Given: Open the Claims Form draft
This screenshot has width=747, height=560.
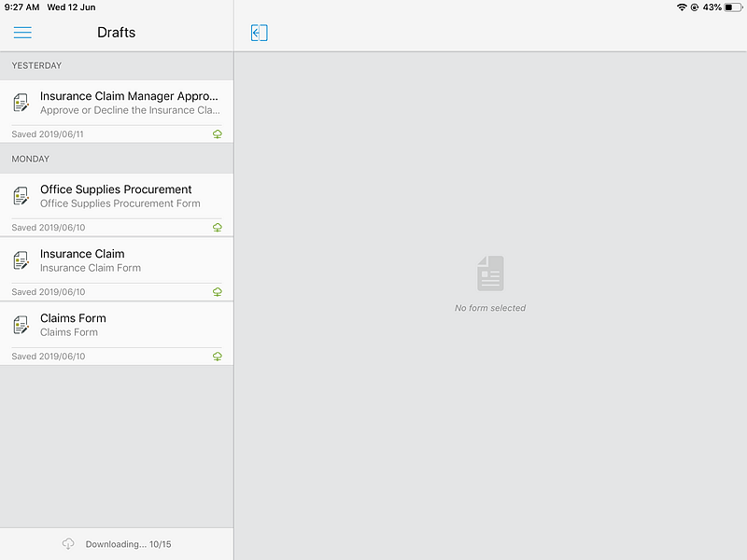Looking at the screenshot, I should click(117, 334).
